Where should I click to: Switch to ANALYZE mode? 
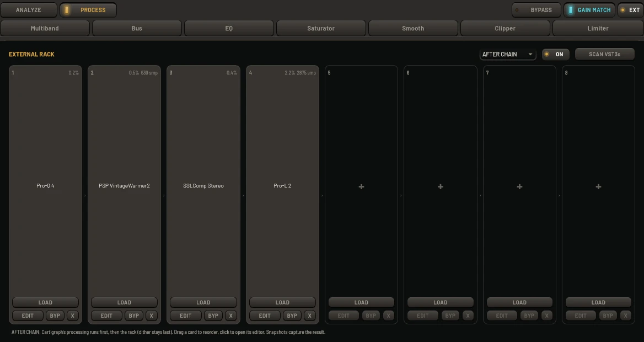click(28, 10)
